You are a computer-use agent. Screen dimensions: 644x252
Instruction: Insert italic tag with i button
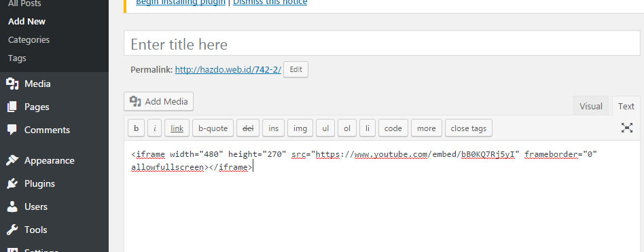point(154,128)
